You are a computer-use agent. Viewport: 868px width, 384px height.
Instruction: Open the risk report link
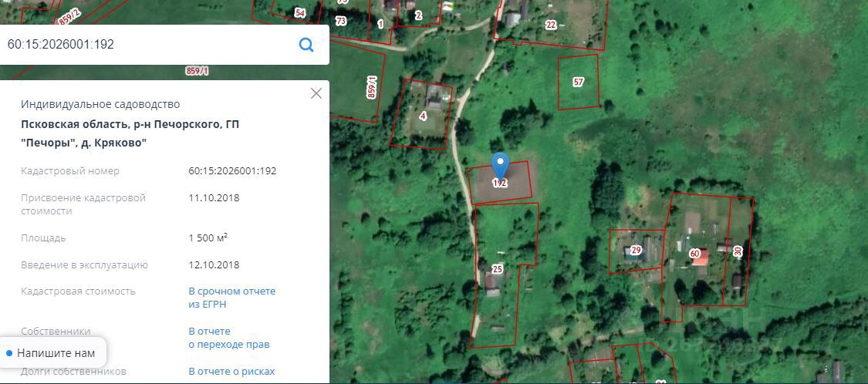[x=232, y=371]
